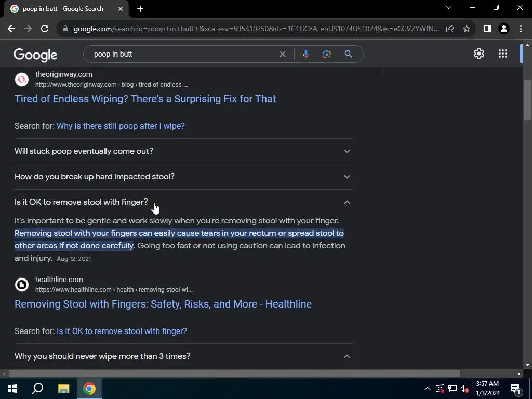Click the 'healthline.com' site name
The height and width of the screenshot is (399, 532).
coord(59,280)
